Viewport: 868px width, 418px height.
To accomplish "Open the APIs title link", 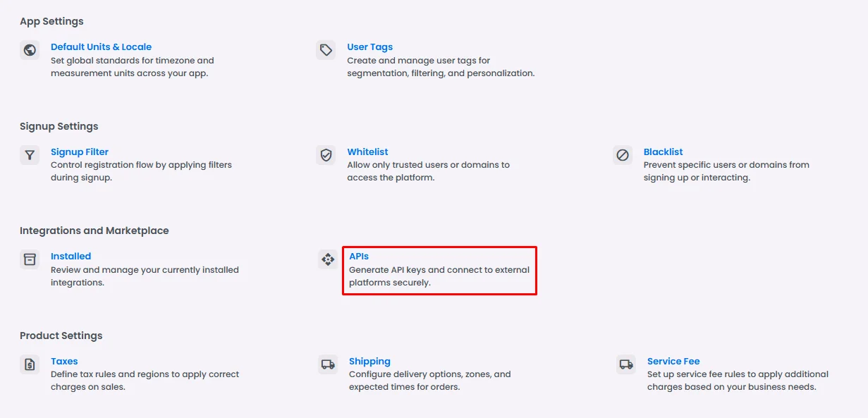I will tap(359, 257).
